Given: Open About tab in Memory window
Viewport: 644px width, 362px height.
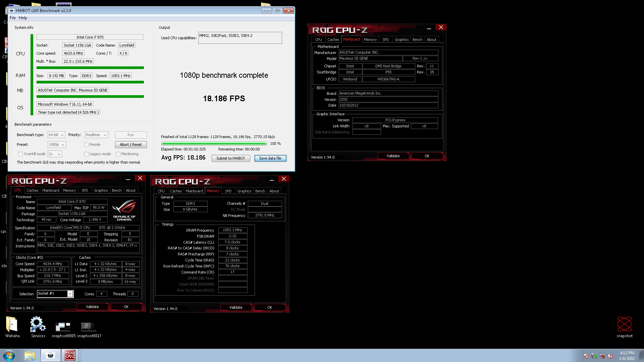Looking at the screenshot, I should (274, 191).
